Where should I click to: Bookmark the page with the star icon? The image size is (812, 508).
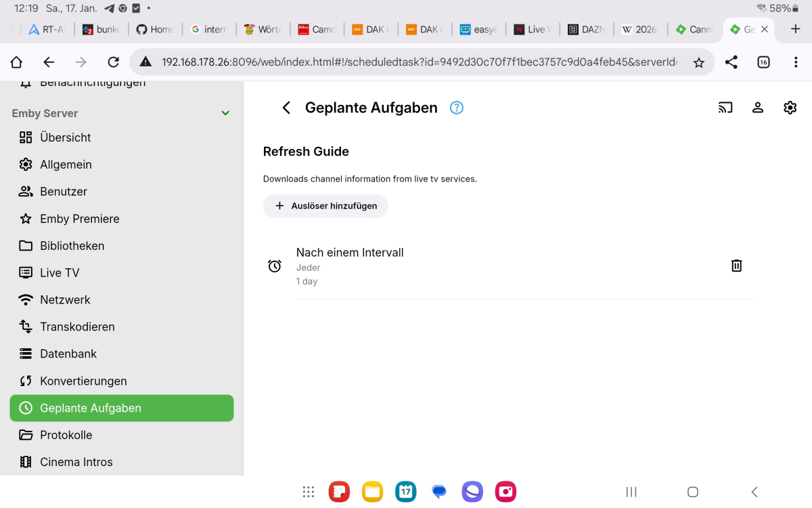coord(700,62)
